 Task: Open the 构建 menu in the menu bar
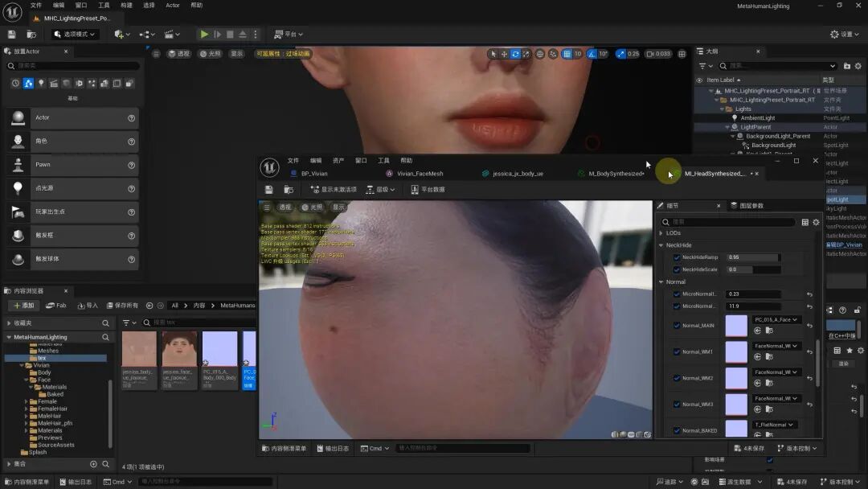point(126,6)
